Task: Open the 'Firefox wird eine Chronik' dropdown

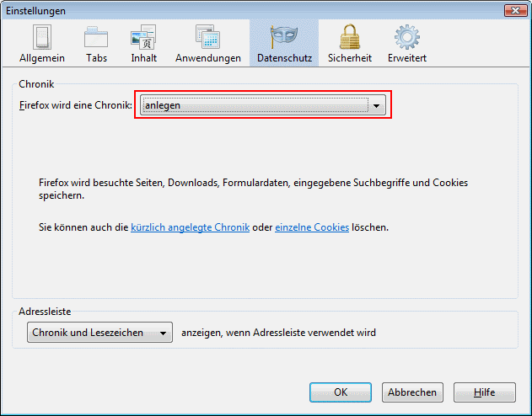Action: coord(263,105)
